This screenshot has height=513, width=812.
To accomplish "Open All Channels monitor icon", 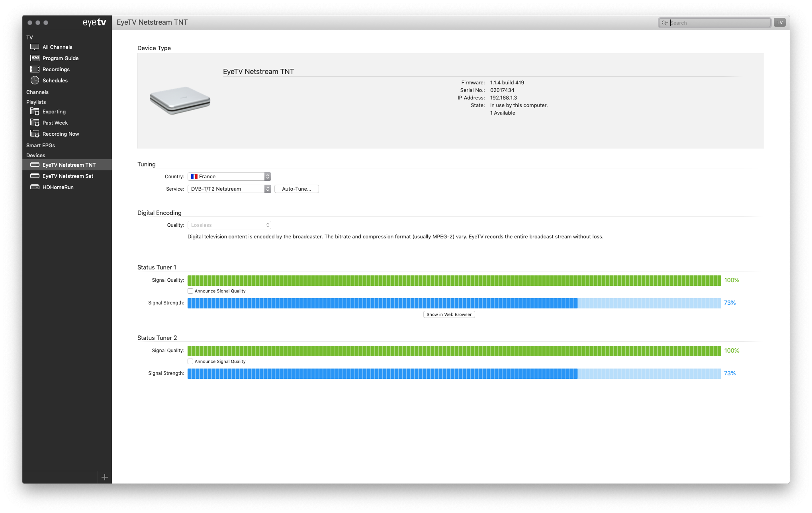I will (35, 47).
